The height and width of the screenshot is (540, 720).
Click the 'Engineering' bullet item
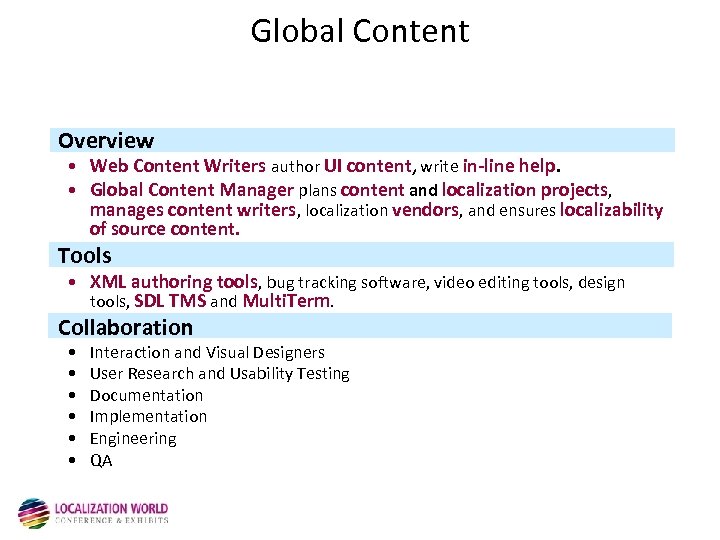click(133, 439)
